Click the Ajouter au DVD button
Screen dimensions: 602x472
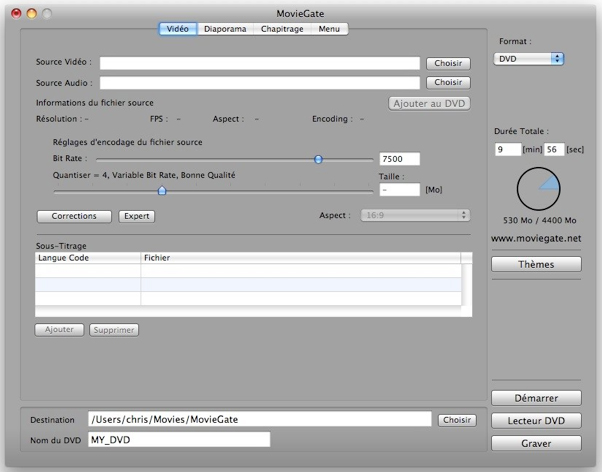click(x=429, y=103)
